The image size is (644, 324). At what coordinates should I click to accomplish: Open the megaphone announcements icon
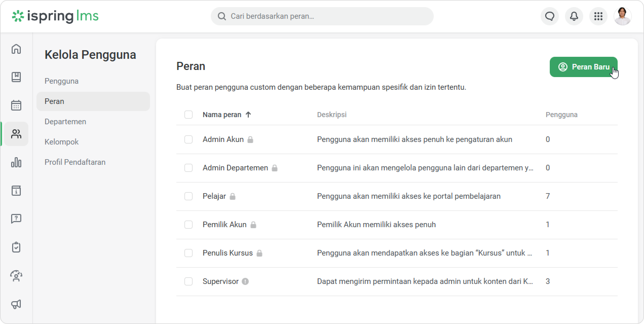16,304
